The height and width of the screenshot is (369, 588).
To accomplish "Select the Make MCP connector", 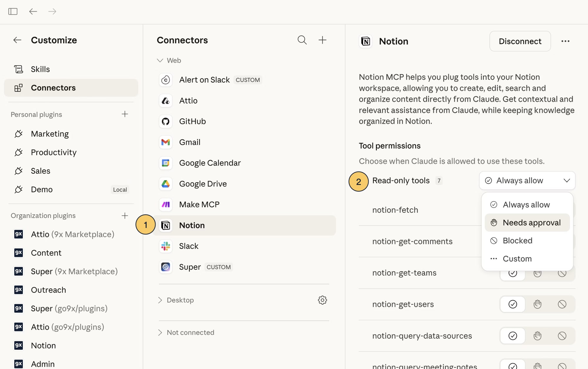I will (244, 204).
